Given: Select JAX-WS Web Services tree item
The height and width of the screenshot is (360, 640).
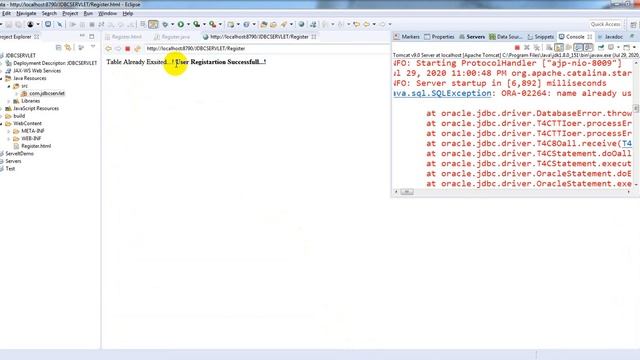Looking at the screenshot, I should tap(37, 71).
